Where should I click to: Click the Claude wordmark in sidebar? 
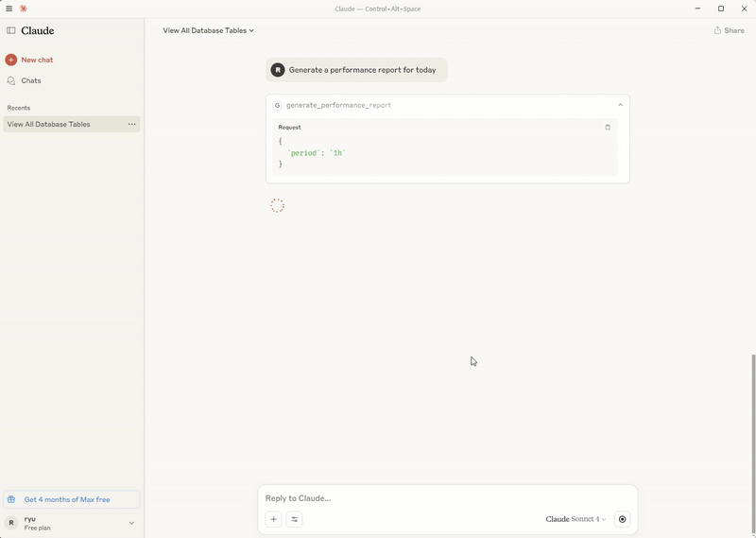coord(37,30)
